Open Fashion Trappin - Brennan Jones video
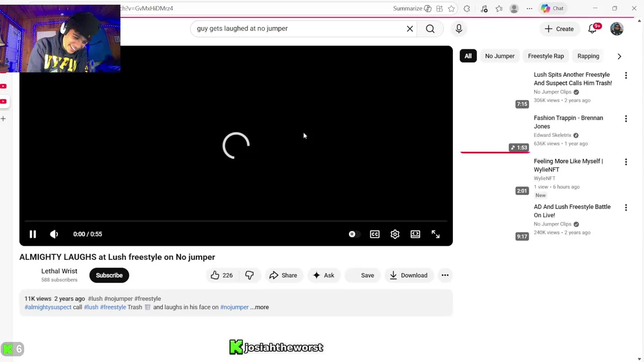This screenshot has height=362, width=644. tap(569, 122)
